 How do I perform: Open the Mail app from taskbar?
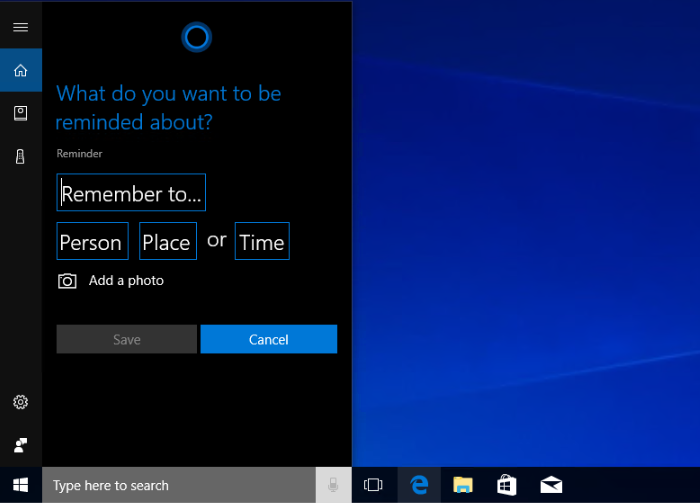(551, 485)
